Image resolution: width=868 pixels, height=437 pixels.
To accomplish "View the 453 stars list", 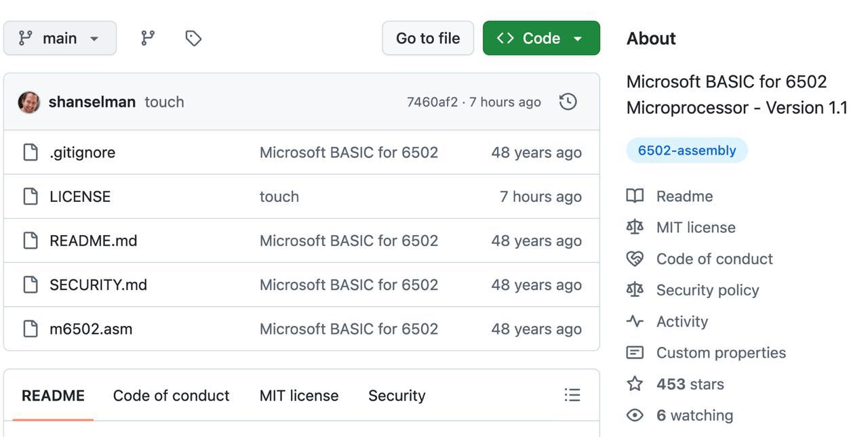I will pyautogui.click(x=690, y=383).
